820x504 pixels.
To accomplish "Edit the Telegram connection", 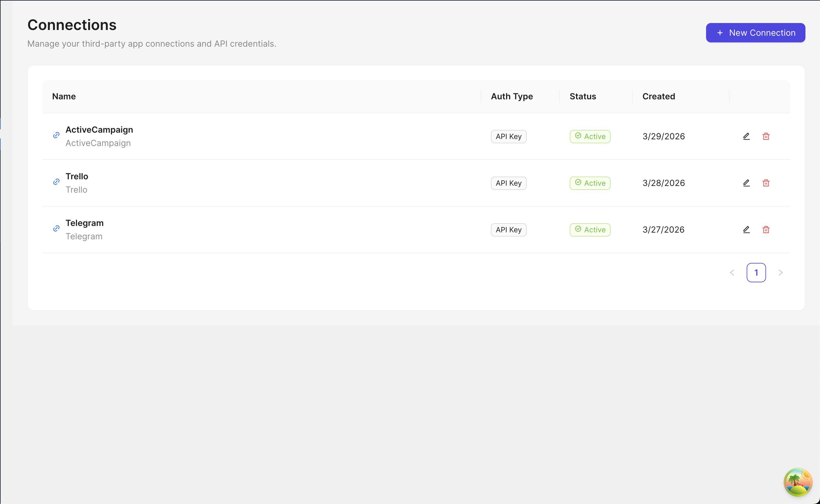I will [746, 229].
